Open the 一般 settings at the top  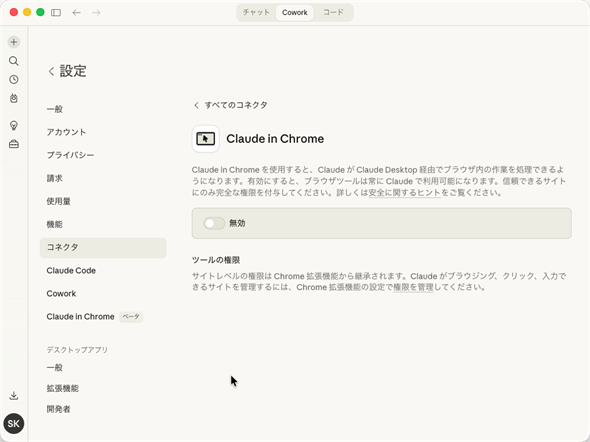[x=103, y=109]
